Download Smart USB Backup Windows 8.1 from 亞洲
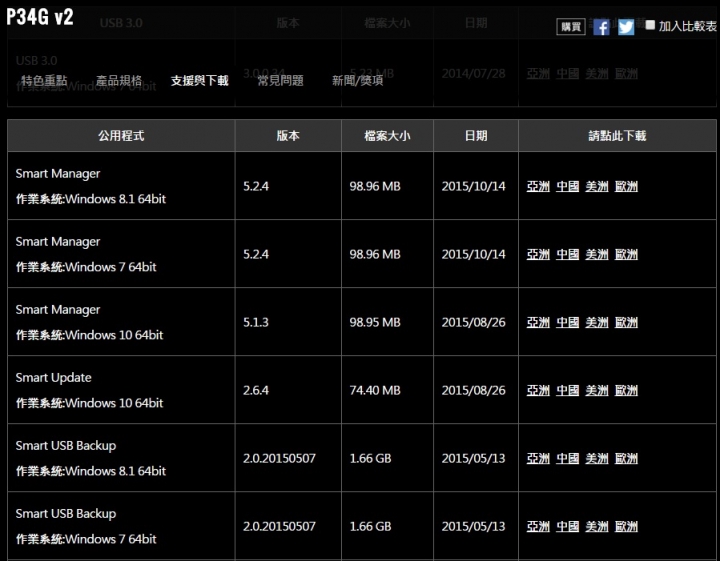Viewport: 720px width, 561px height. point(538,458)
